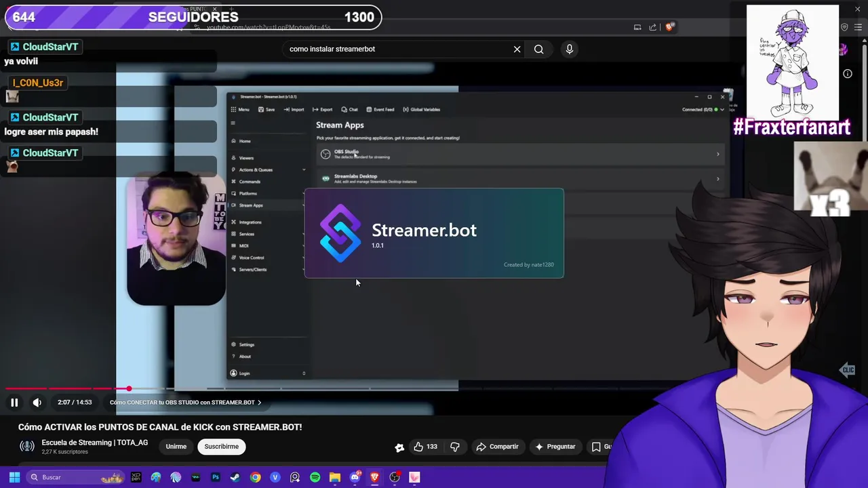This screenshot has width=868, height=488.
Task: Open Event Feed in the Streamer.bot toolbar
Action: 380,109
